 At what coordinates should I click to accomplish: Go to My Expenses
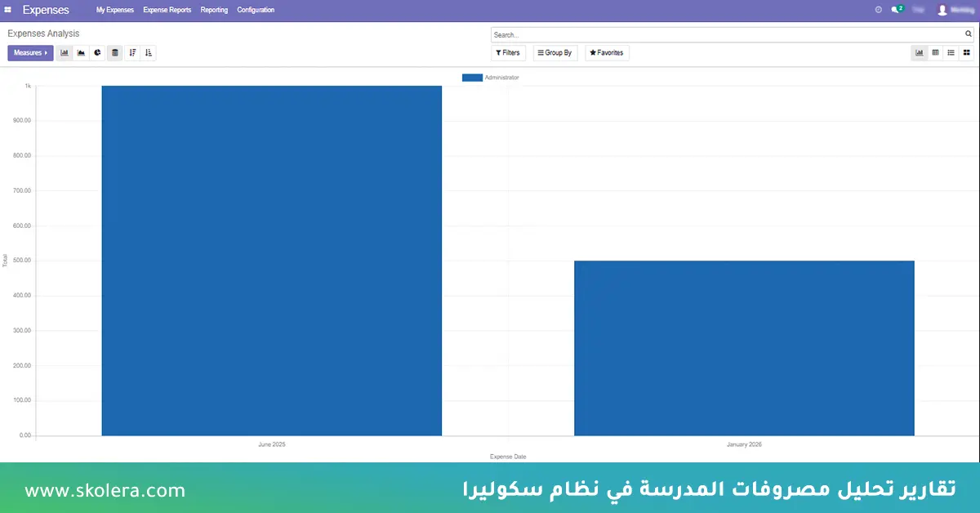click(114, 10)
